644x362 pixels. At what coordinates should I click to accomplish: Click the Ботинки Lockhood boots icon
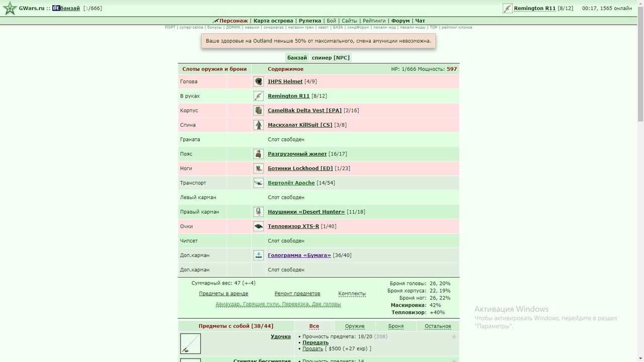click(259, 168)
